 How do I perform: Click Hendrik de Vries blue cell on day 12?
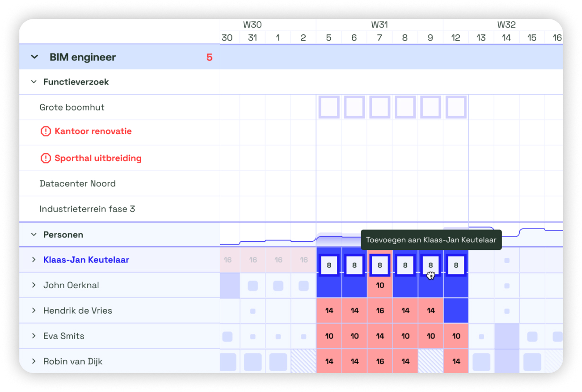pyautogui.click(x=456, y=311)
